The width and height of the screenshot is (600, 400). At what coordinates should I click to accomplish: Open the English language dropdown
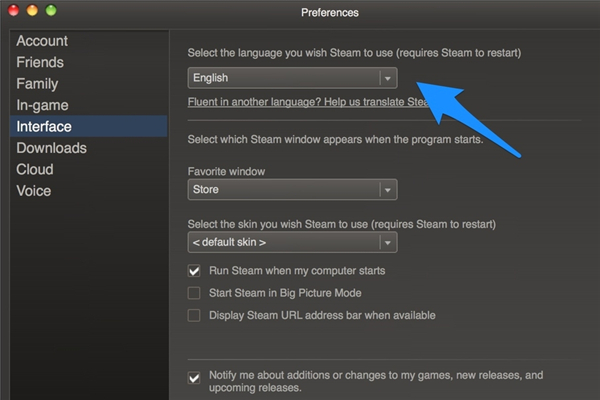292,78
